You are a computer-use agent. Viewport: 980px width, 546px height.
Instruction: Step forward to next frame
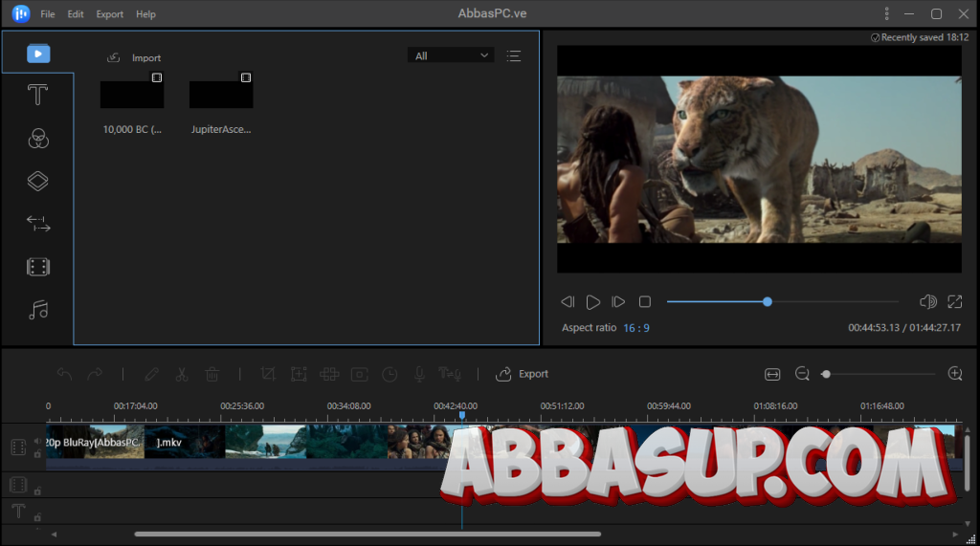(x=618, y=302)
